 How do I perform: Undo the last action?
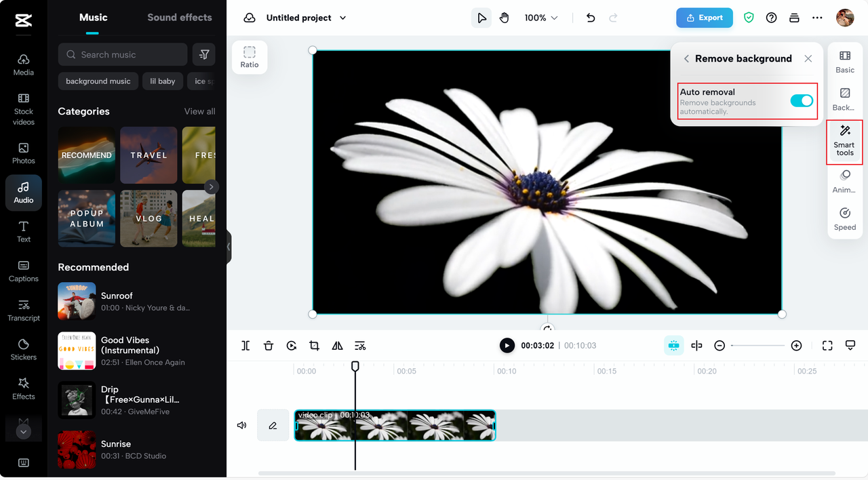pos(591,18)
